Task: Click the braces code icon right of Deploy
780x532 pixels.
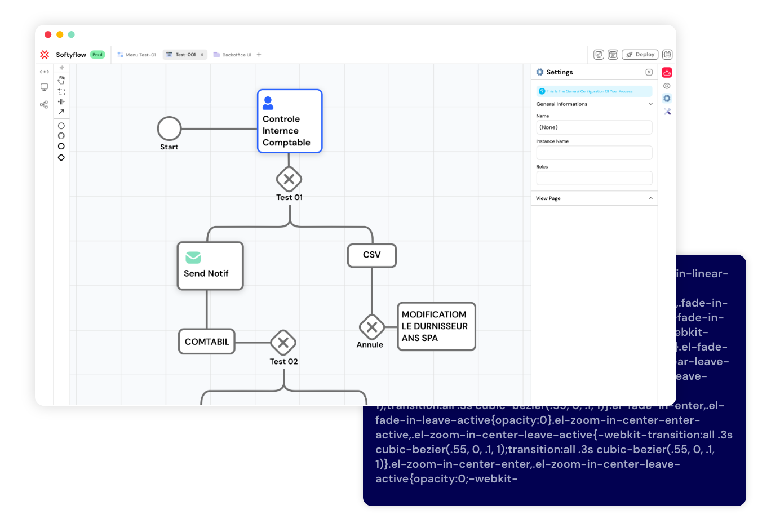Action: 667,55
